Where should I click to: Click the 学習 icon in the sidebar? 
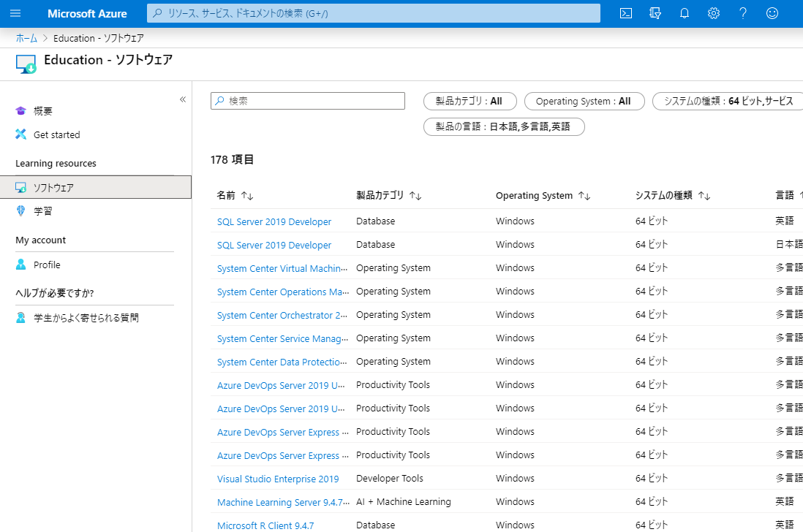coord(20,210)
